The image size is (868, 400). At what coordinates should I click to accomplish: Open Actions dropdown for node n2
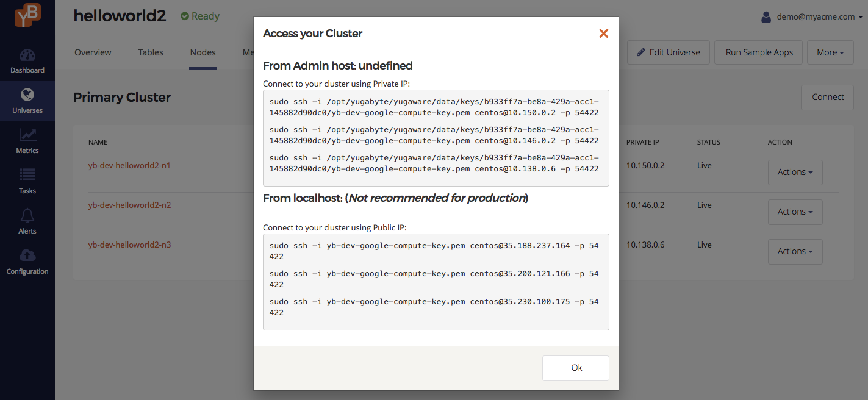(x=795, y=212)
